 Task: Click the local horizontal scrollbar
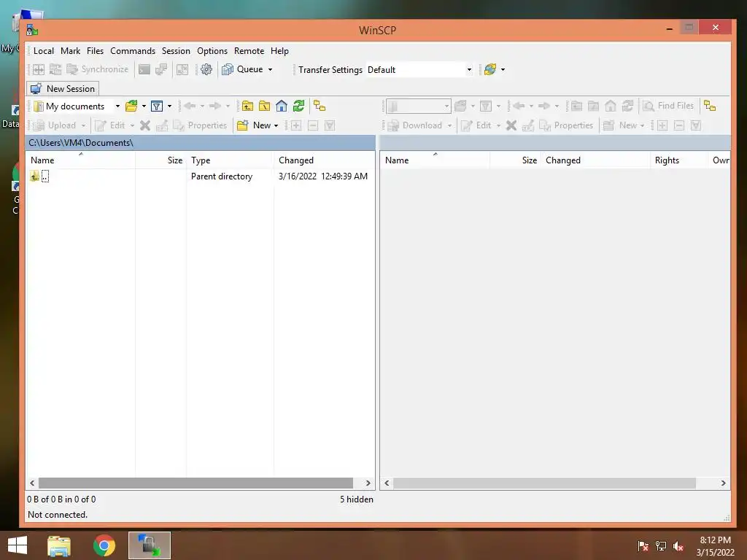click(196, 483)
